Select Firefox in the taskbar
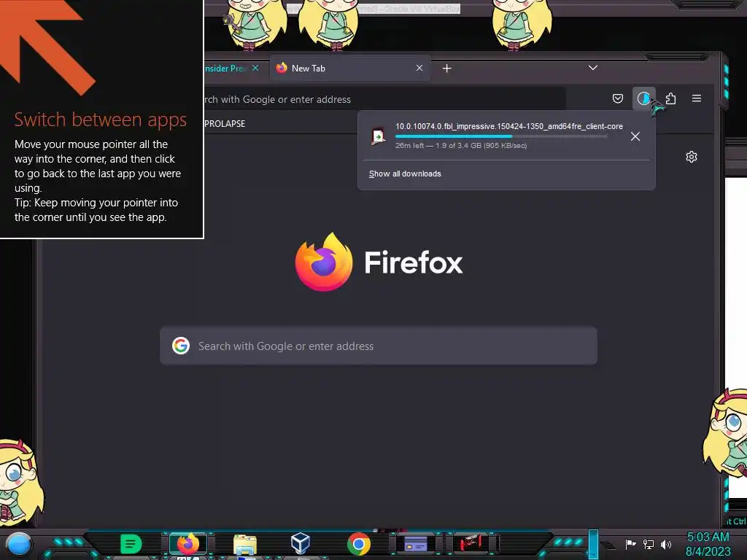747x560 pixels. 187,543
